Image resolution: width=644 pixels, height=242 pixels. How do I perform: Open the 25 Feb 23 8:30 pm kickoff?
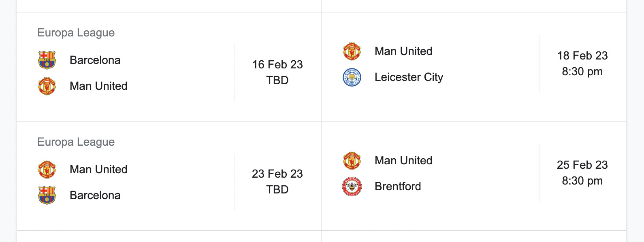pyautogui.click(x=582, y=173)
